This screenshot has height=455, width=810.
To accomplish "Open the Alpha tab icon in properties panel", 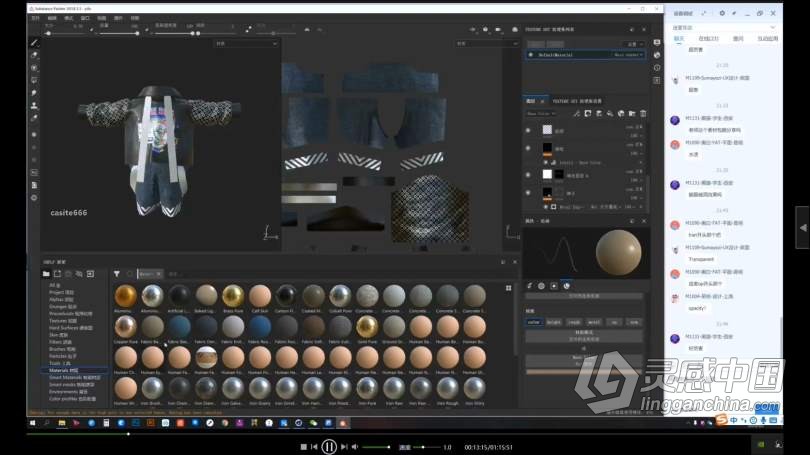I will (x=541, y=286).
